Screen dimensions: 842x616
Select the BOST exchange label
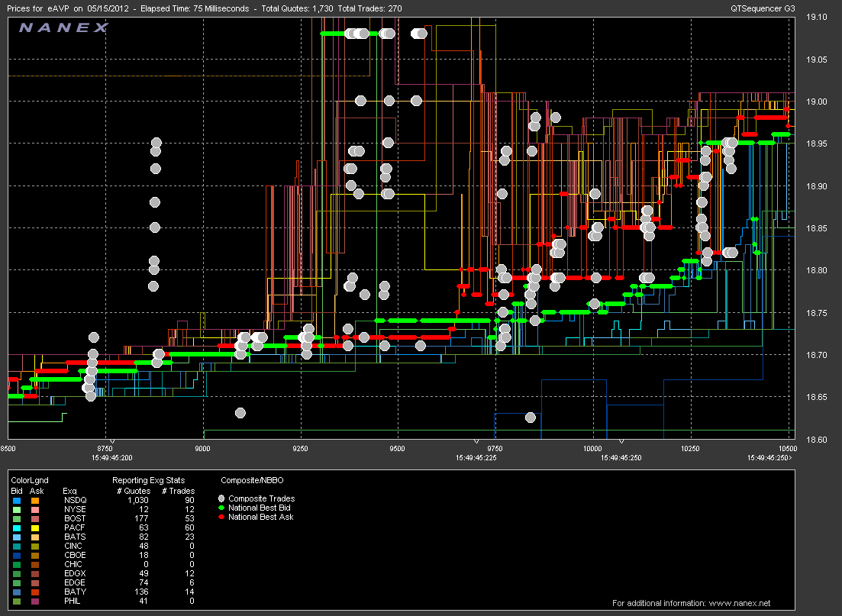(75, 518)
